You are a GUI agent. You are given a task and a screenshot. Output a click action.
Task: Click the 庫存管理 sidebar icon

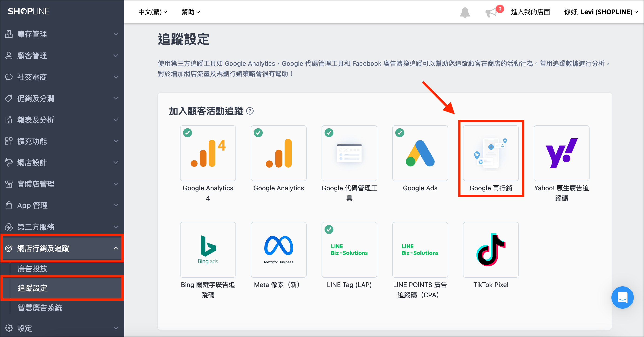tap(9, 34)
